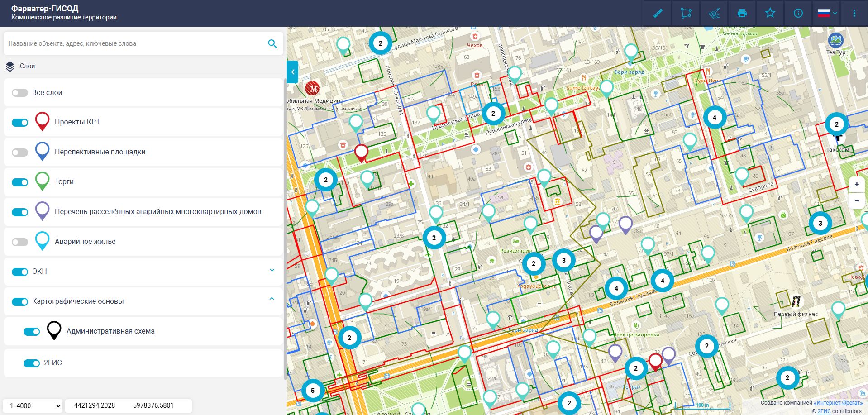The width and height of the screenshot is (868, 415).
Task: Expand the ОКН layer group
Action: (x=272, y=270)
